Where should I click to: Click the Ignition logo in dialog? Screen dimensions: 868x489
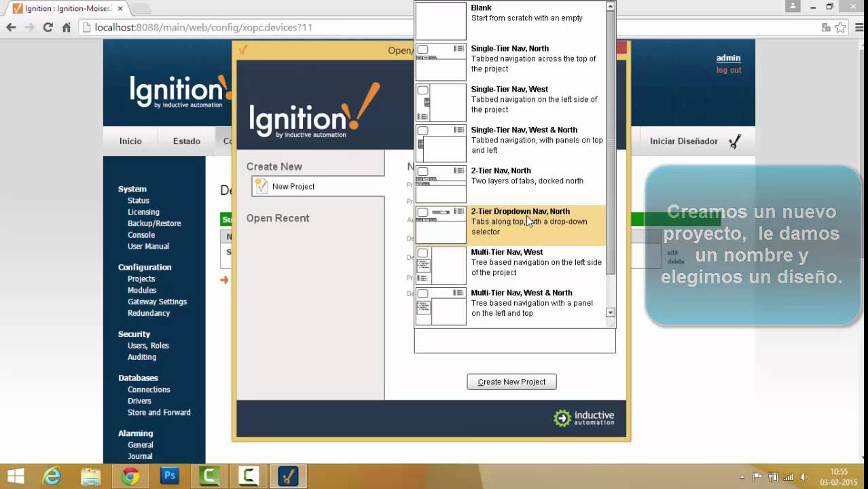click(314, 111)
